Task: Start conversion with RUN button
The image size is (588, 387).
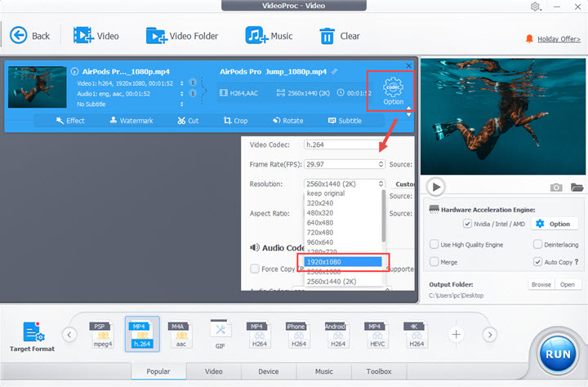Action: click(558, 354)
